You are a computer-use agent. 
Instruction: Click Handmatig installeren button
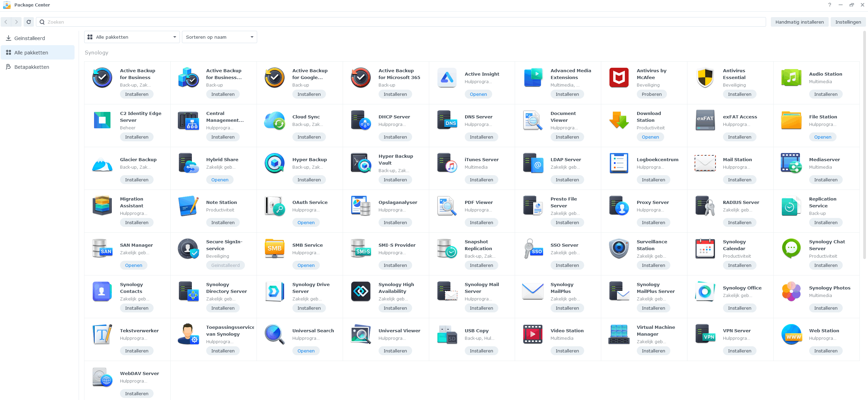pos(799,22)
